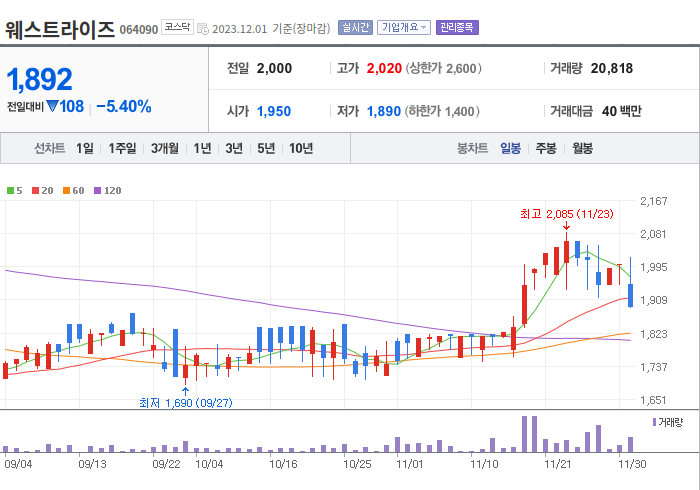Click the 실시간 real-time badge
This screenshot has height=490, width=700.
355,28
